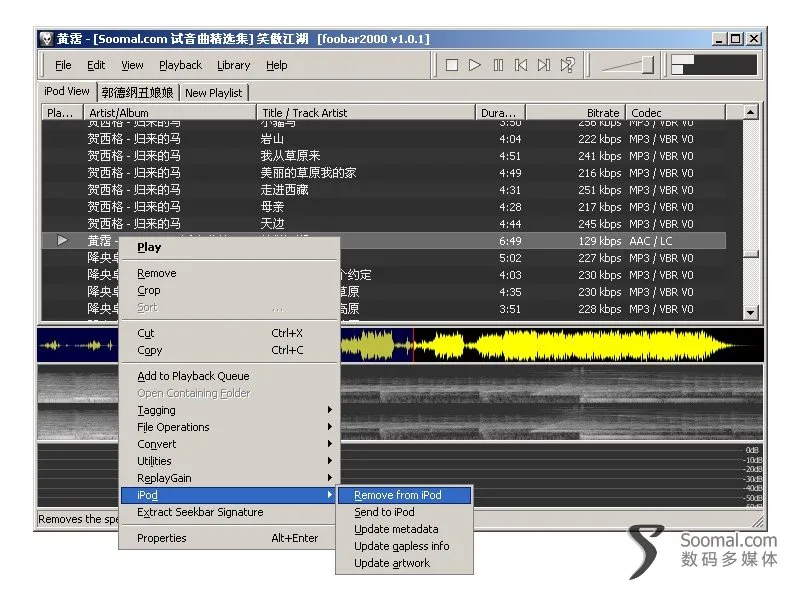
Task: Start playback with the Play button
Action: click(x=474, y=65)
